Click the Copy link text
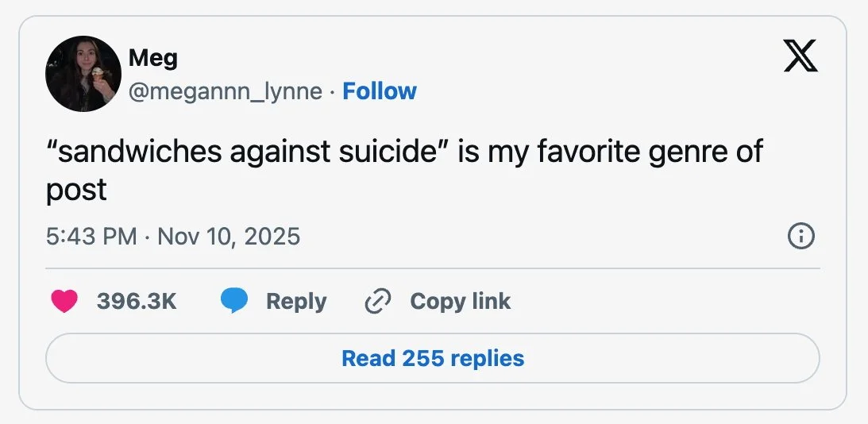The height and width of the screenshot is (424, 868). [x=460, y=301]
